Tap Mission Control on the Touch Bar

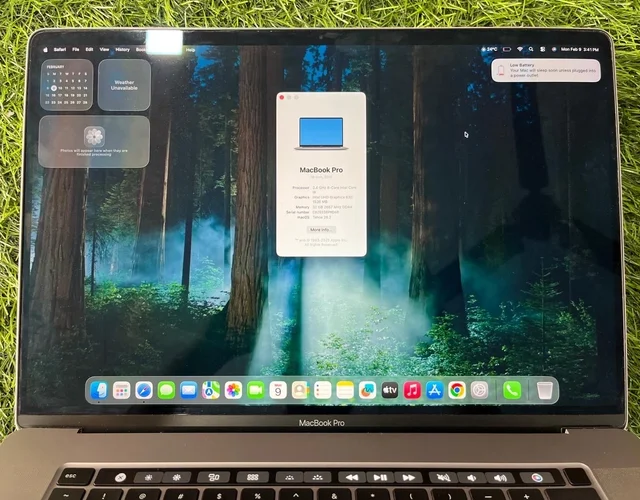(214, 477)
